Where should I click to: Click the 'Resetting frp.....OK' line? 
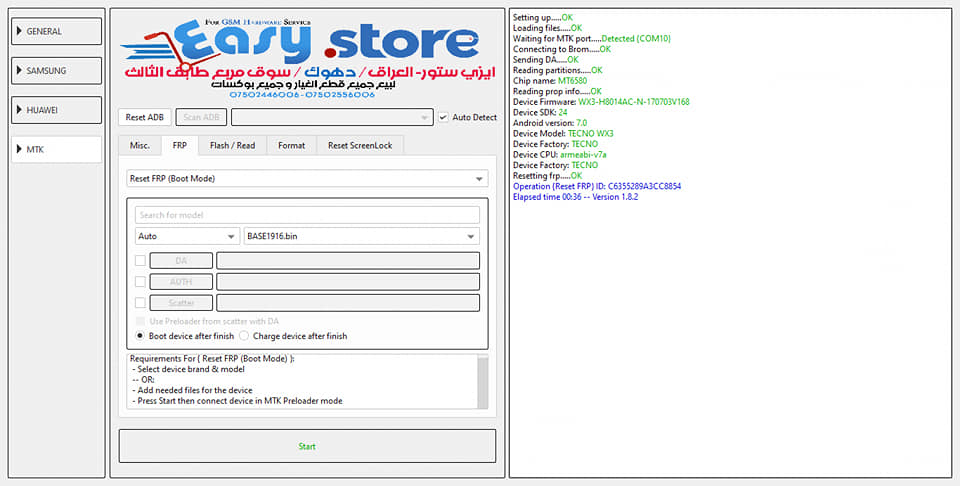coord(547,176)
